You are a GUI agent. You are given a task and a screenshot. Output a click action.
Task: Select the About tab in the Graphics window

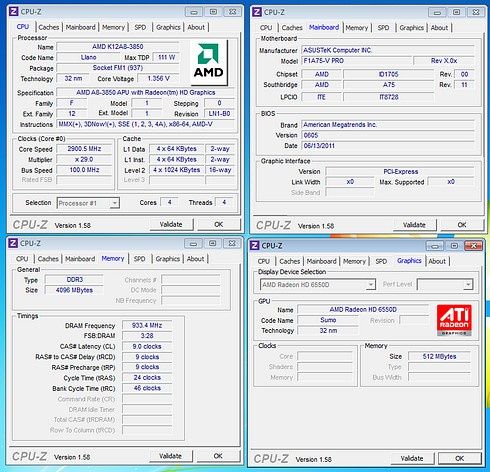point(437,261)
